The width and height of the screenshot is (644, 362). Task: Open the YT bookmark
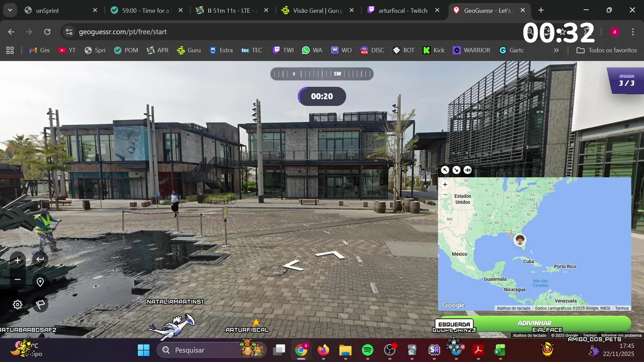click(67, 50)
